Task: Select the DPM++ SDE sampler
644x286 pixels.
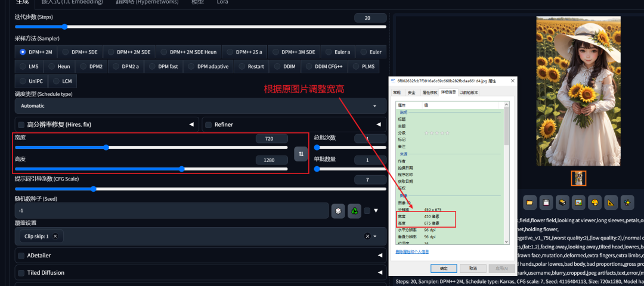Action: (80, 52)
